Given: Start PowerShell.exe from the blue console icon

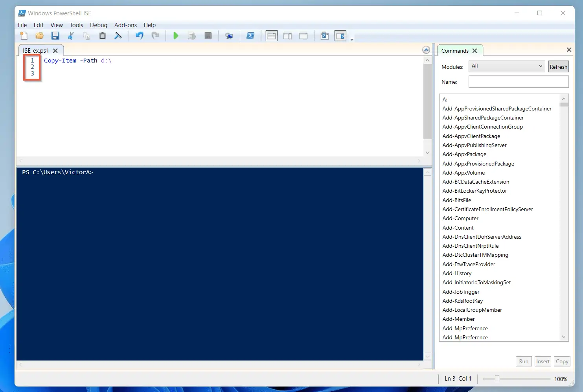Looking at the screenshot, I should [x=250, y=36].
